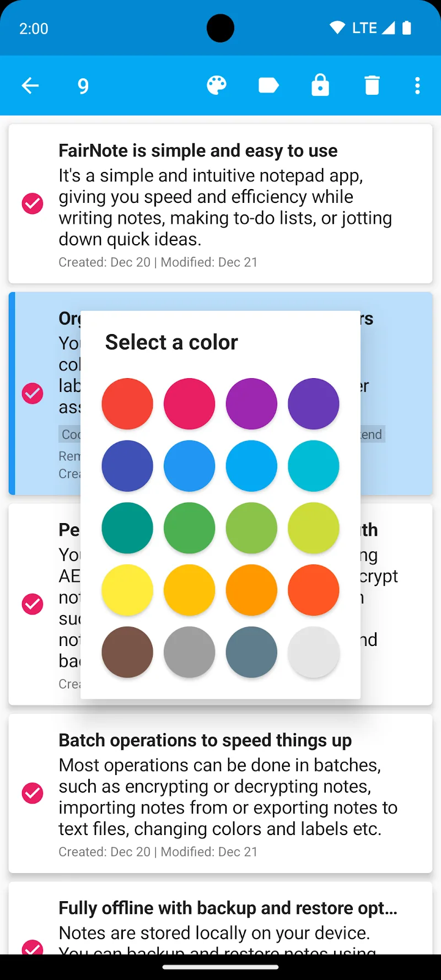Tap the trash delete icon
Viewport: 441px width, 980px height.
click(372, 85)
